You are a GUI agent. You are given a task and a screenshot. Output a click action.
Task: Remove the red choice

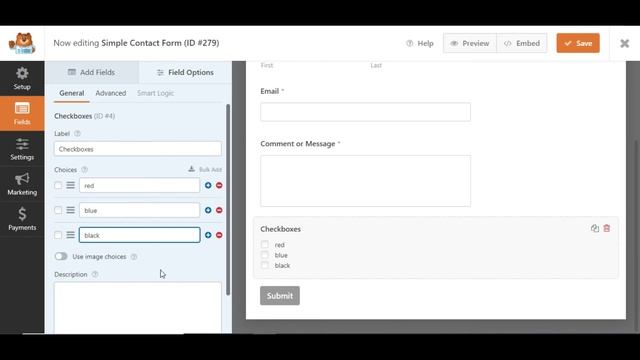click(219, 185)
